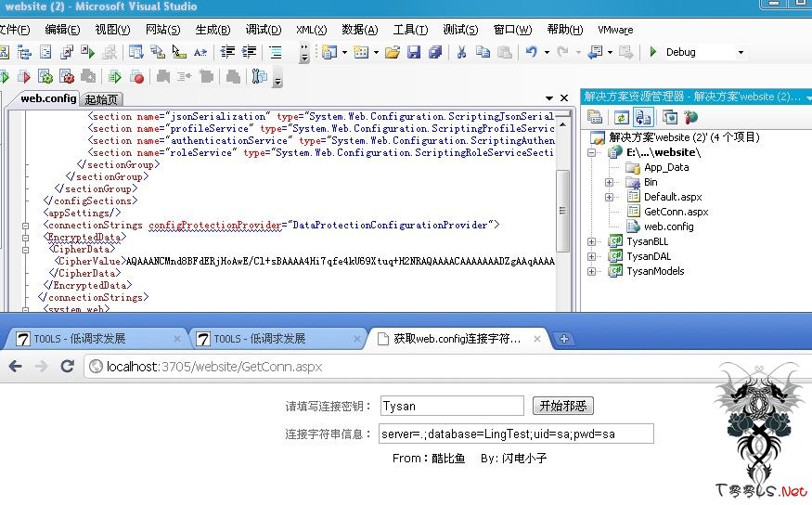Click the Undo arrow icon

[532, 52]
